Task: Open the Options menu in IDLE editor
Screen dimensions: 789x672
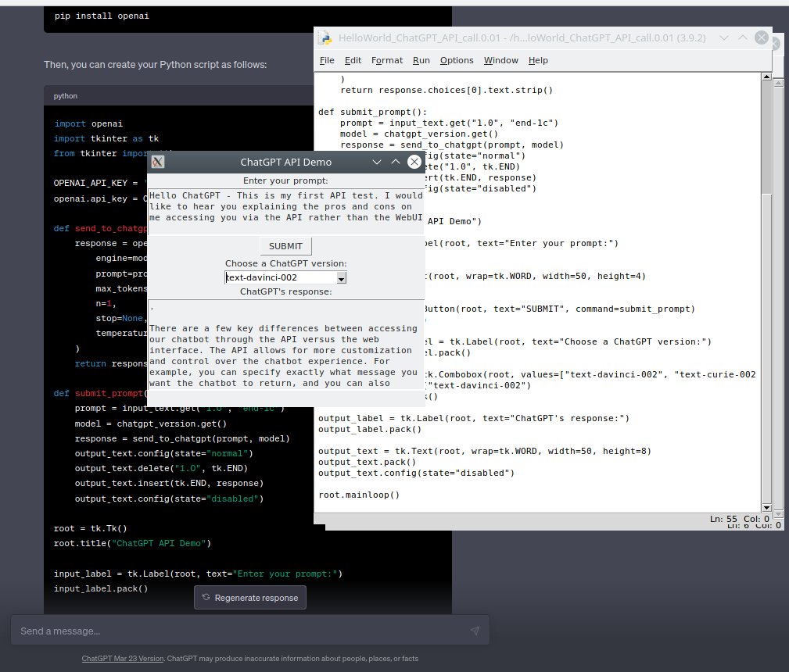Action: pos(457,60)
